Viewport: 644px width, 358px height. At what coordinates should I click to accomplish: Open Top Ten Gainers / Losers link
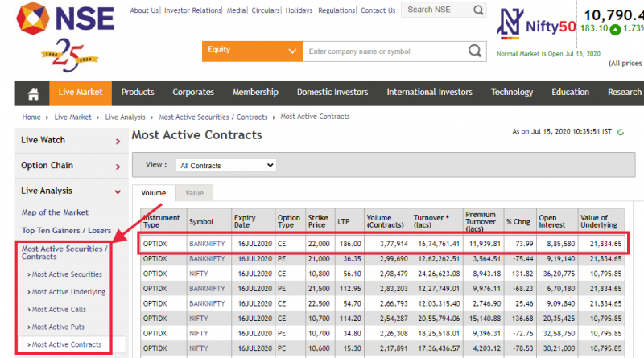pos(67,230)
